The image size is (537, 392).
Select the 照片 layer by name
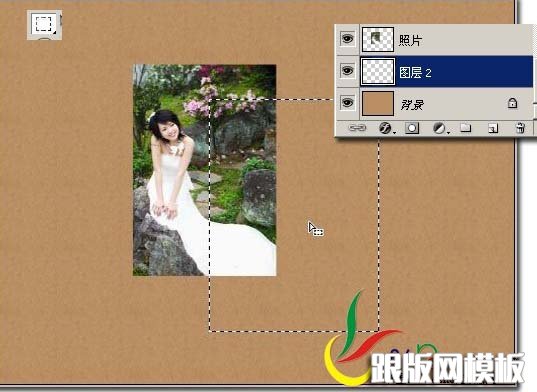410,40
